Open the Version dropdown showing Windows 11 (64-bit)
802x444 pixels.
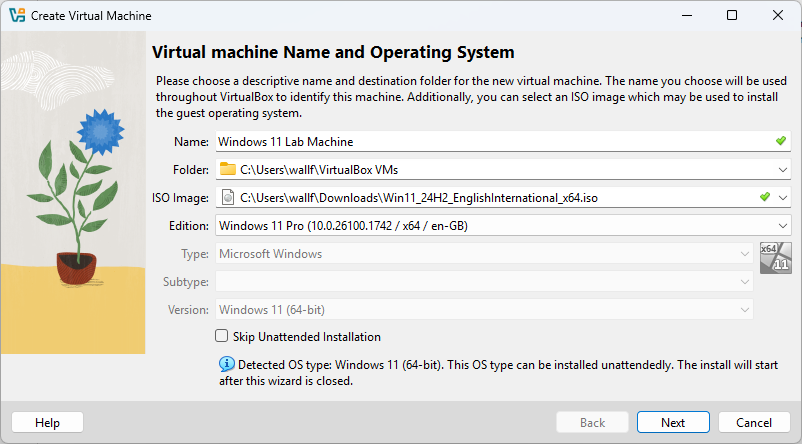(x=484, y=310)
